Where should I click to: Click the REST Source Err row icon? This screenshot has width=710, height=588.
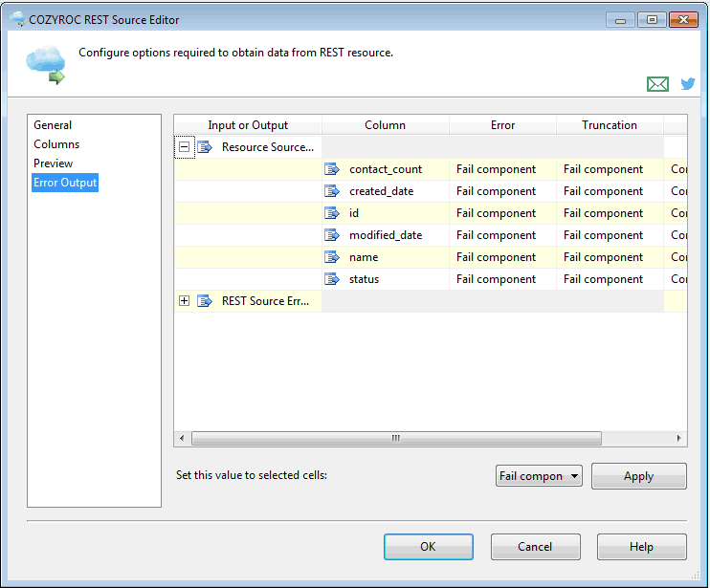pos(205,301)
